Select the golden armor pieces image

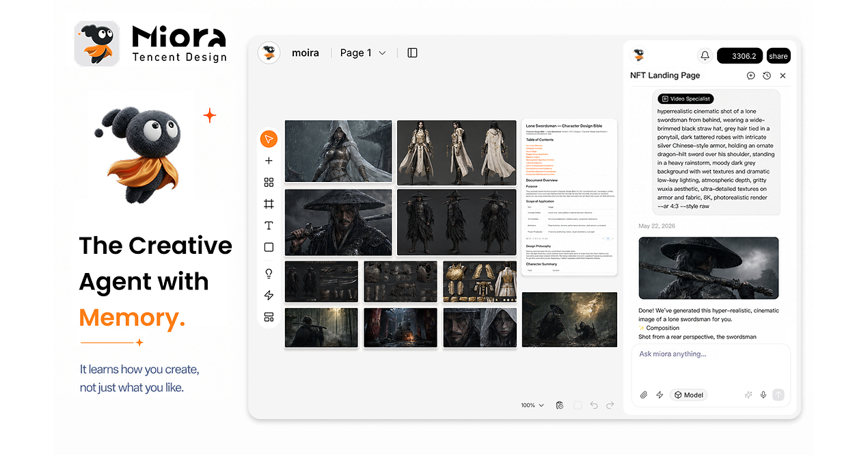[479, 281]
